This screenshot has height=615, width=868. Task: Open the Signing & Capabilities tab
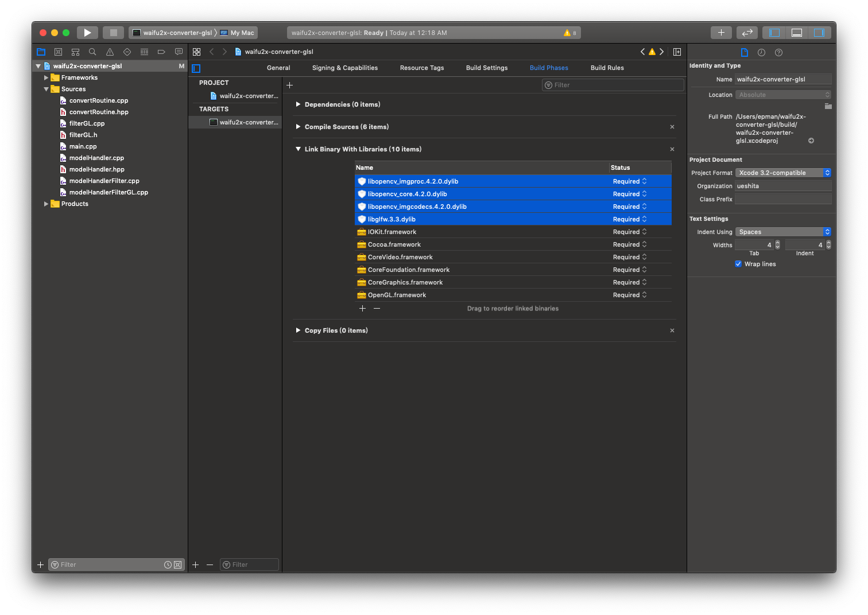(345, 68)
